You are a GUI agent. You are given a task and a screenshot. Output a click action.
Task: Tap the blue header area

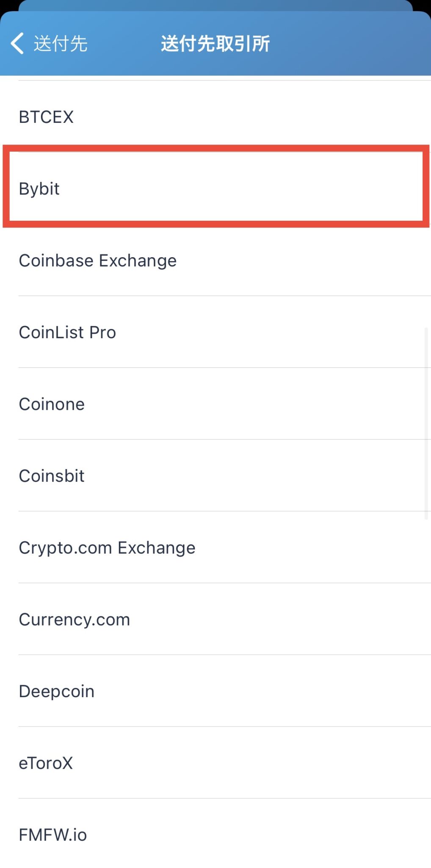(x=215, y=42)
